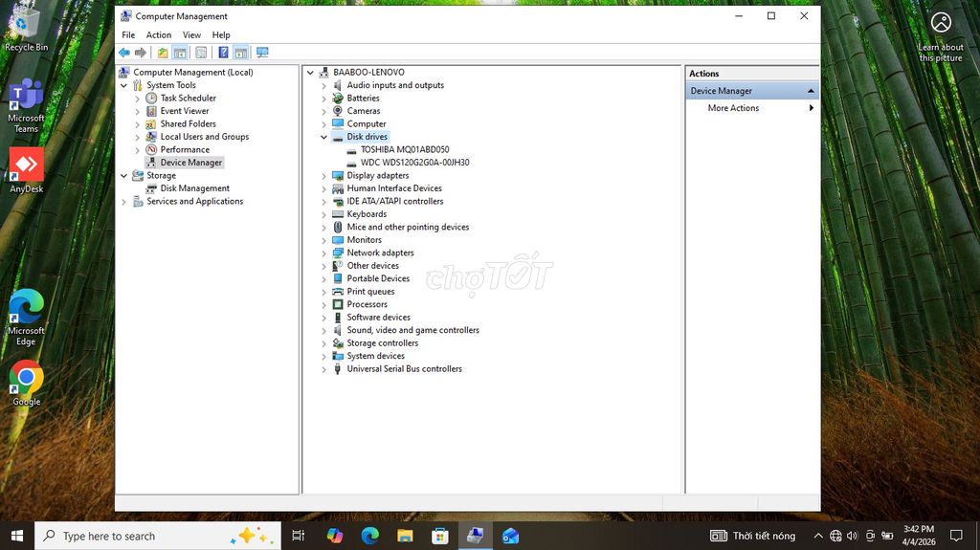Click the Up one level folder icon
This screenshot has width=980, height=550.
click(163, 53)
